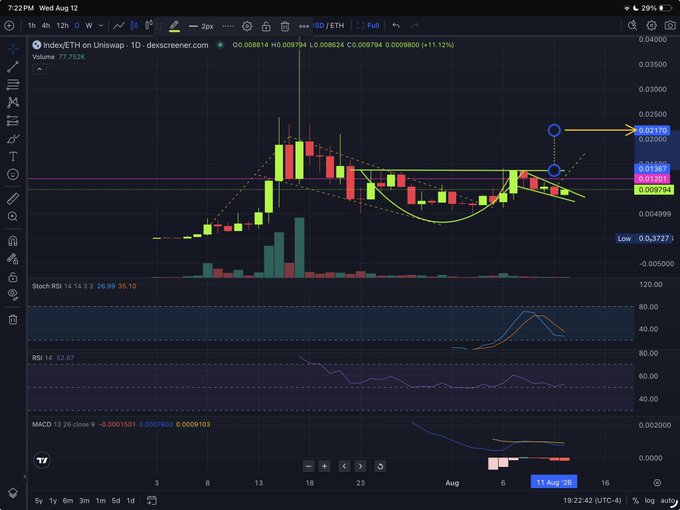680x510 pixels.
Task: Toggle stay in drawing mode
Action: click(x=13, y=259)
